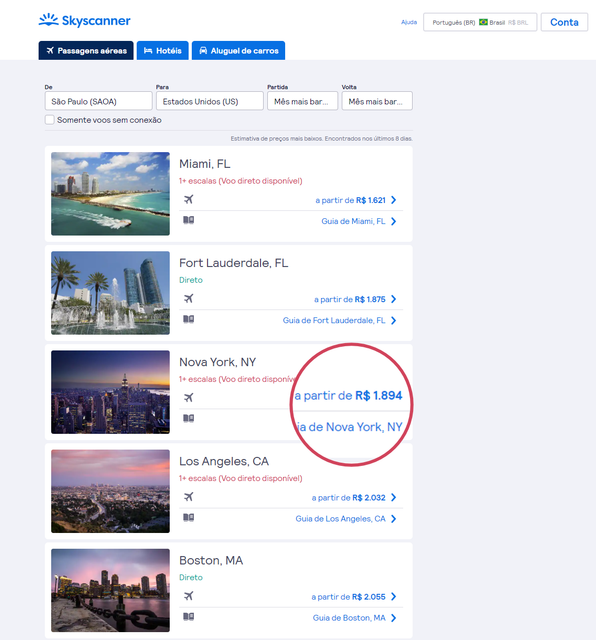Select the Passagens aéreas tab
This screenshot has width=596, height=640.
tap(86, 51)
